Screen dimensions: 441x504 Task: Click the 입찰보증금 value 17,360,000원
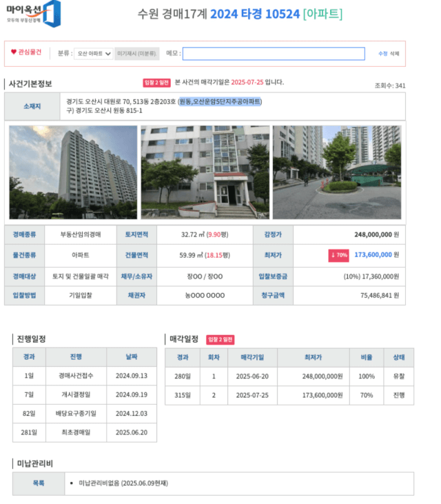380,276
